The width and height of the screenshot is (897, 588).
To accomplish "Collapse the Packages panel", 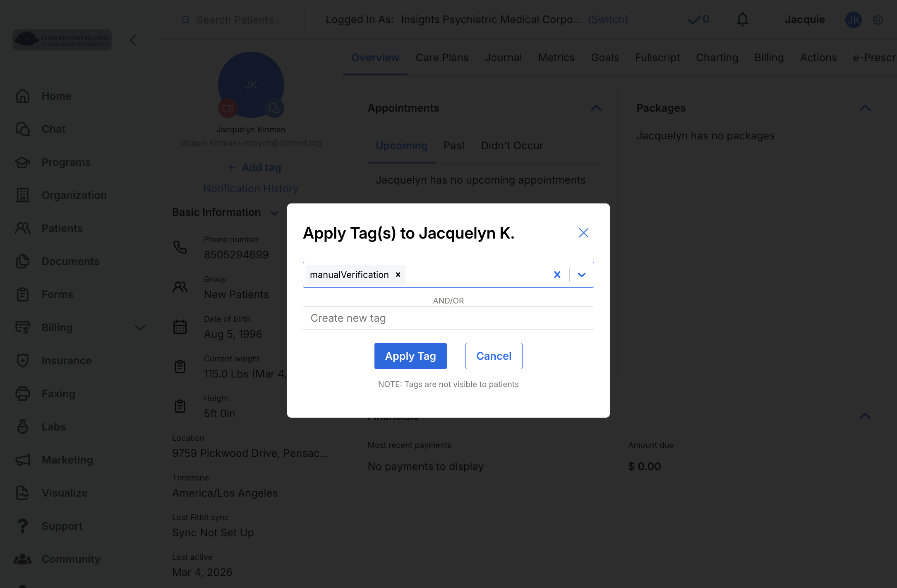I will (865, 108).
